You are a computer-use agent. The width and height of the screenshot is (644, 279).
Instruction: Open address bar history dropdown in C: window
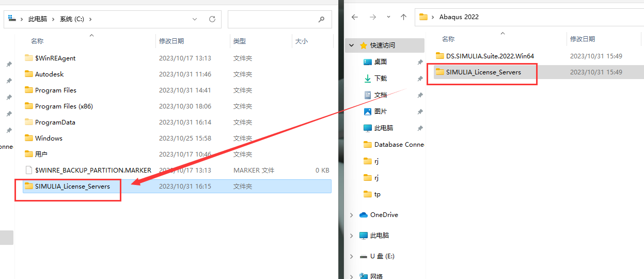195,19
